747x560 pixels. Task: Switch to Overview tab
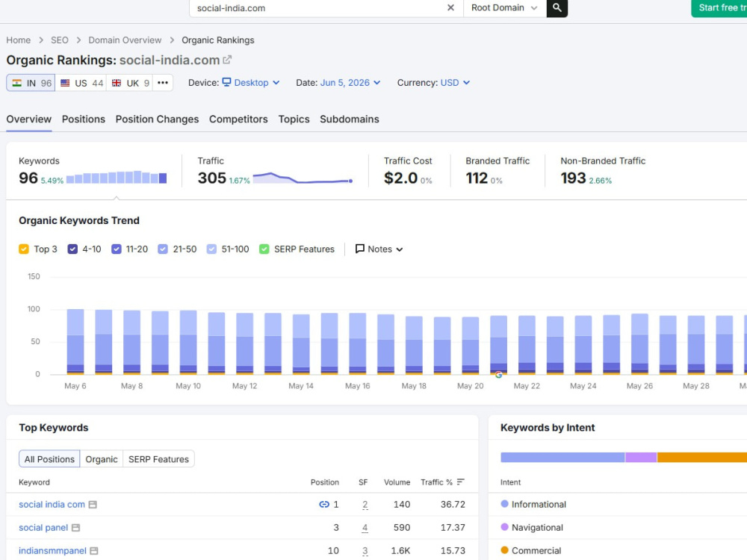[28, 119]
